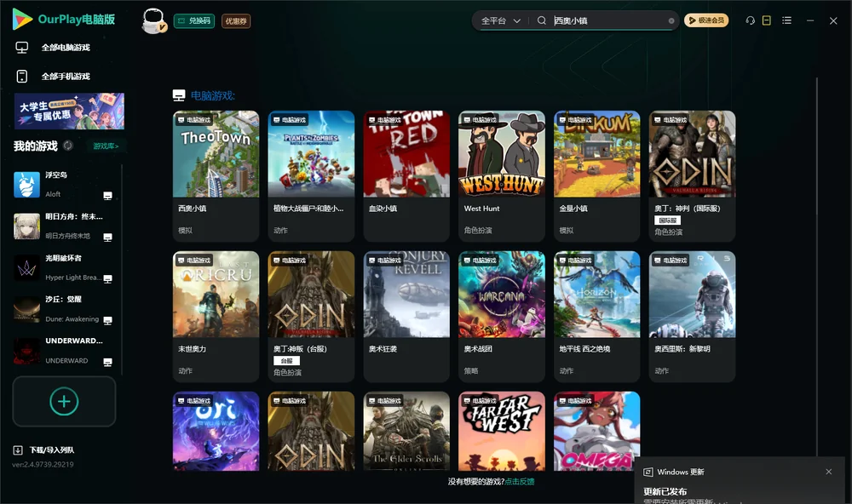Click PC icon on 浮空岛 row
The height and width of the screenshot is (504, 852).
point(107,196)
